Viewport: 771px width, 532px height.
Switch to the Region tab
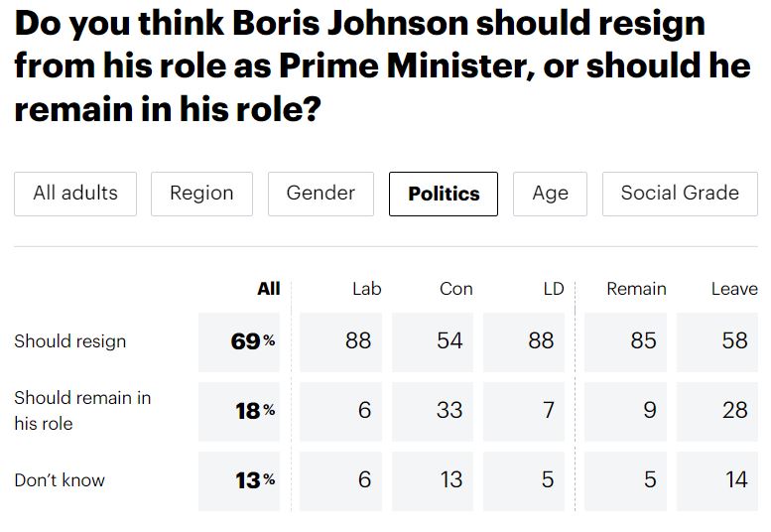point(201,194)
